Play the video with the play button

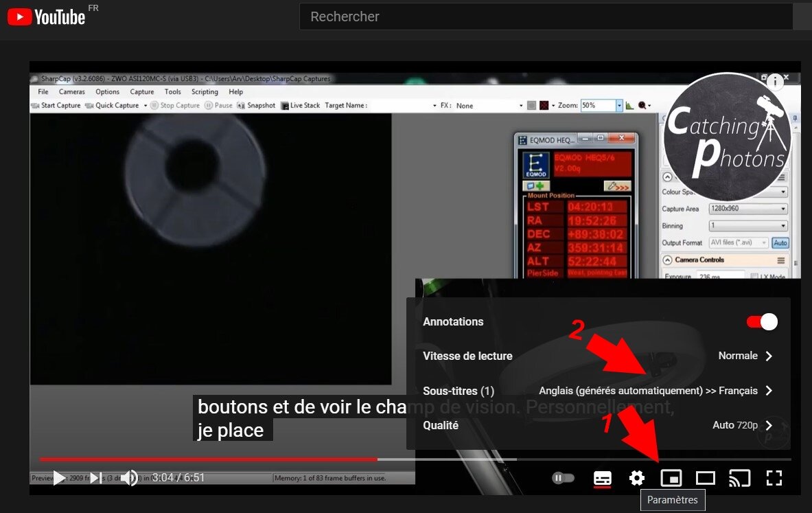click(x=59, y=478)
